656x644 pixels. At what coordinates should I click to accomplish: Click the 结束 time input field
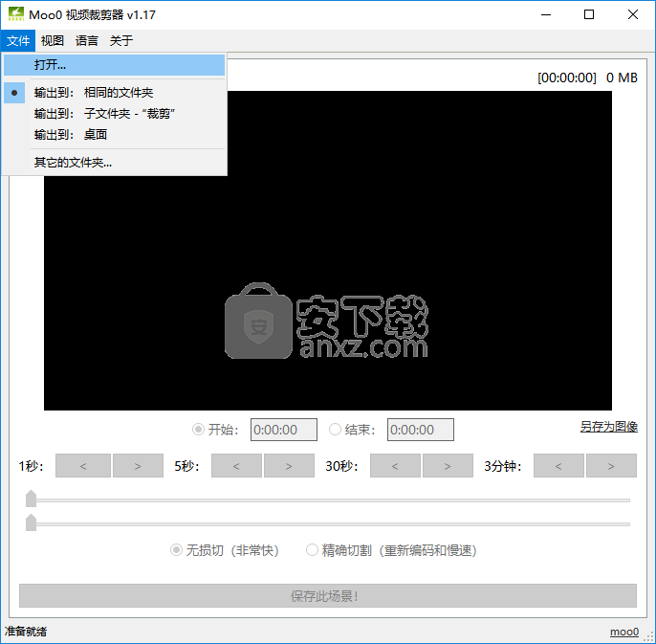point(421,430)
